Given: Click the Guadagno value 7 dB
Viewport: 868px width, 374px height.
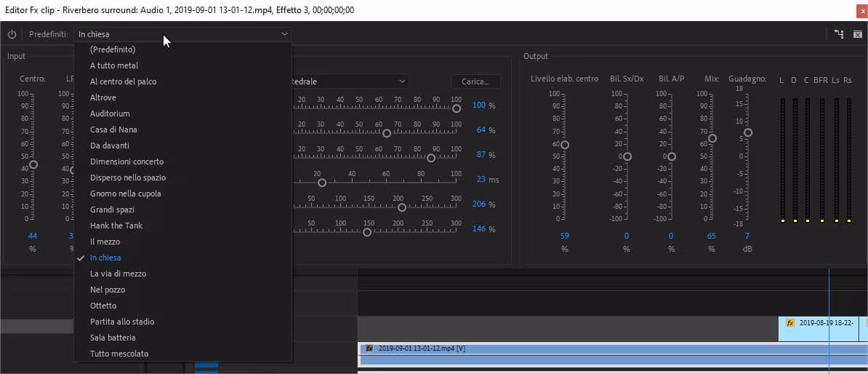Looking at the screenshot, I should point(747,236).
